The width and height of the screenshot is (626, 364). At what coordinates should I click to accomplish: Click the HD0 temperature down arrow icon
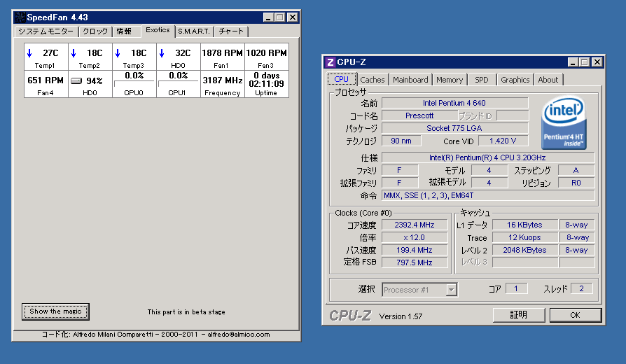coord(162,53)
